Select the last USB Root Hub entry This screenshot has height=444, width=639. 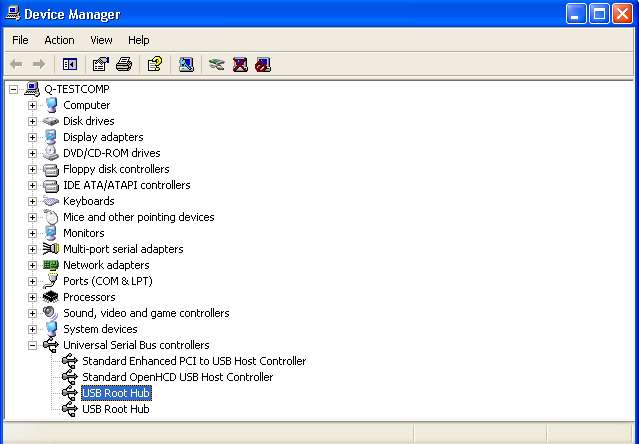click(x=115, y=409)
